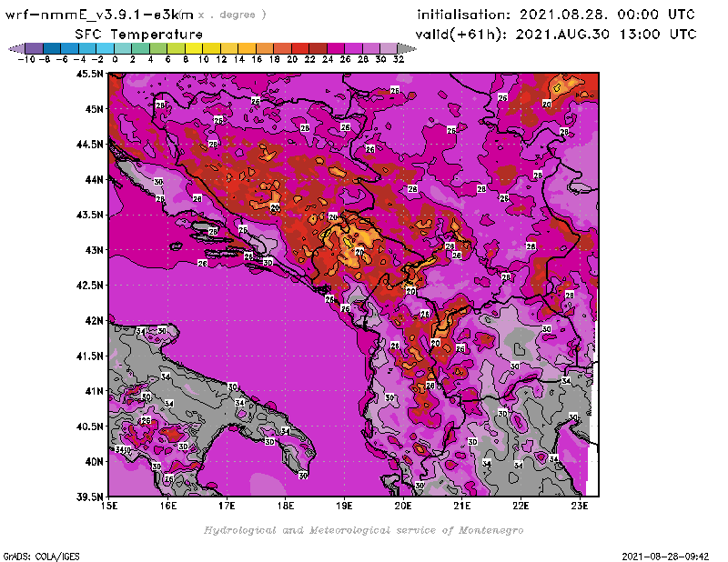Select the yellow legend swatch between 8 and 10
This screenshot has height=562, width=728.
tap(194, 48)
